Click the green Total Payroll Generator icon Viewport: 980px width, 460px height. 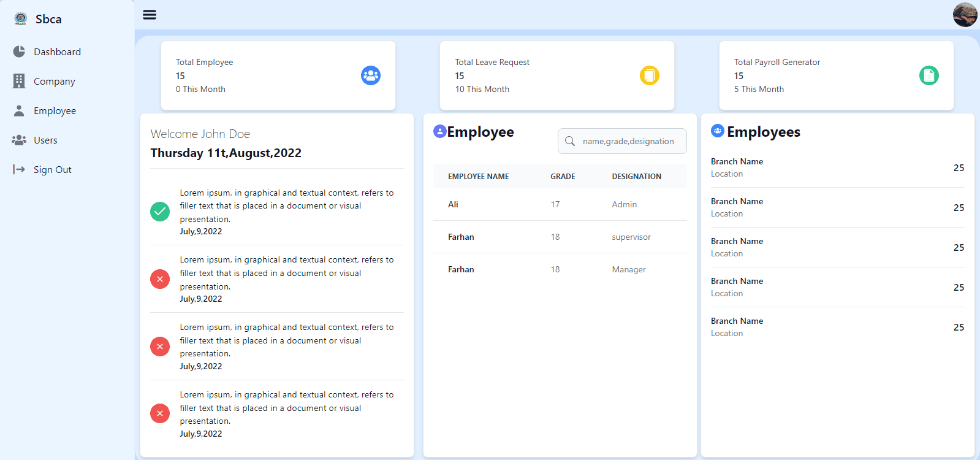pyautogui.click(x=929, y=75)
